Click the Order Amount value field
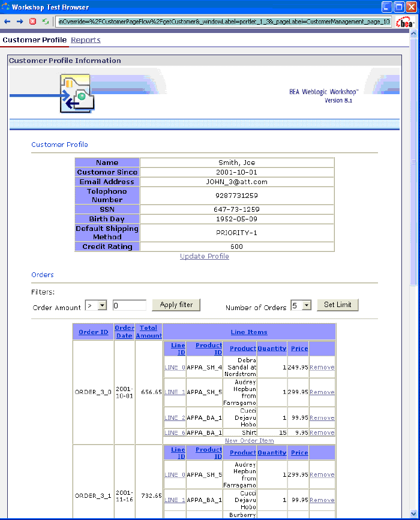The width and height of the screenshot is (420, 520). pos(130,305)
